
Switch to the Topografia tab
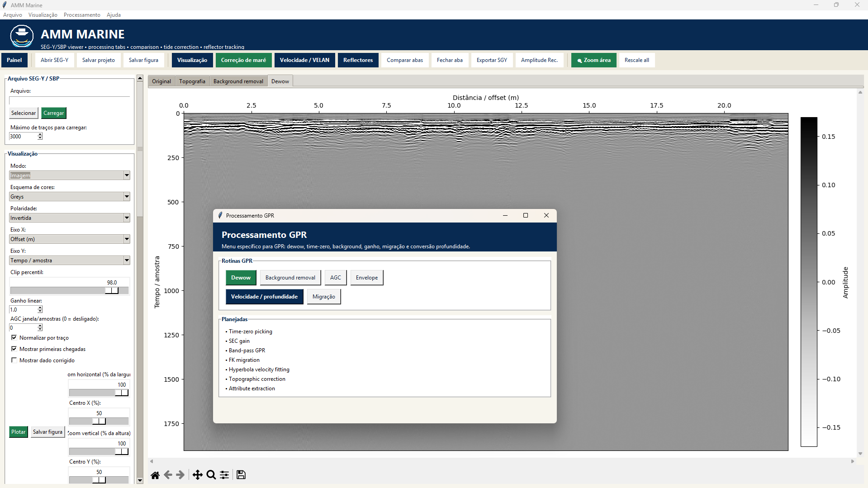point(192,81)
